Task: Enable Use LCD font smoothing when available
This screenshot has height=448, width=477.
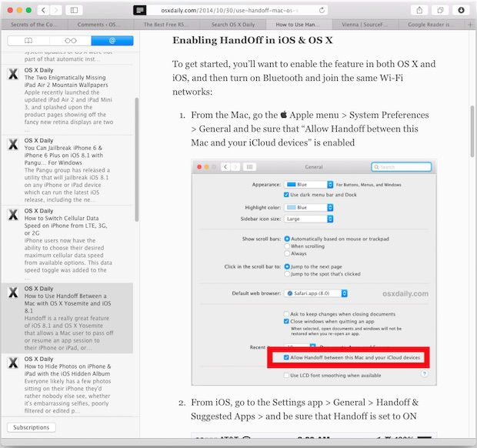Action: pyautogui.click(x=286, y=376)
